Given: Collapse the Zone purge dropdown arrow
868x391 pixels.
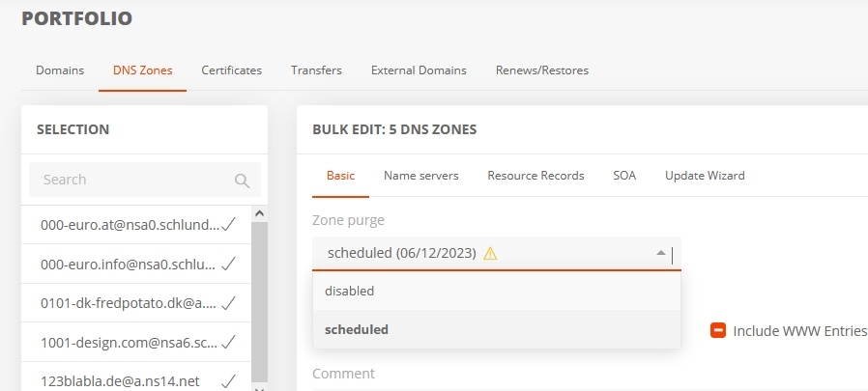Looking at the screenshot, I should point(660,253).
